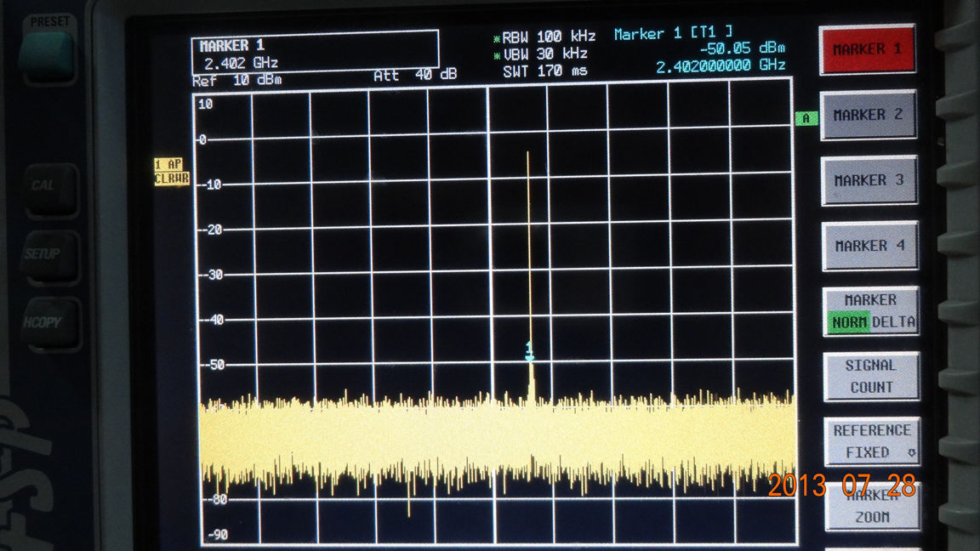The image size is (980, 551).
Task: Push the green PRESET hardware key
Action: tap(47, 55)
